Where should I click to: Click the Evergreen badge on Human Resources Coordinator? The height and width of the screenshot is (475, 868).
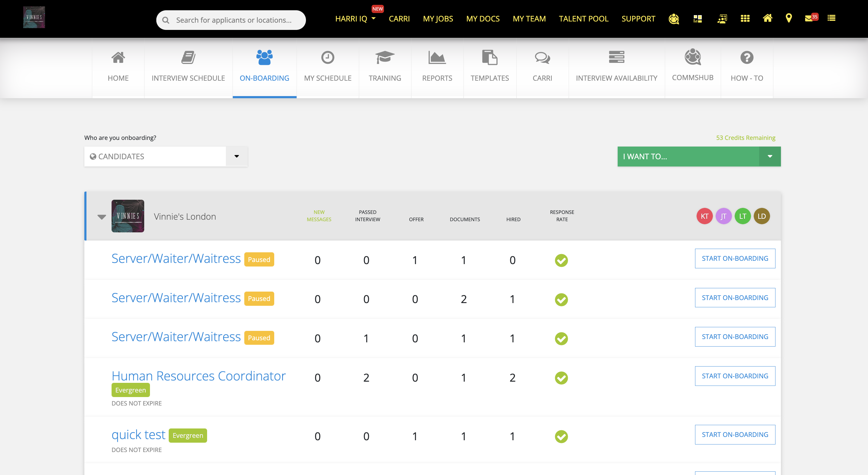click(130, 390)
